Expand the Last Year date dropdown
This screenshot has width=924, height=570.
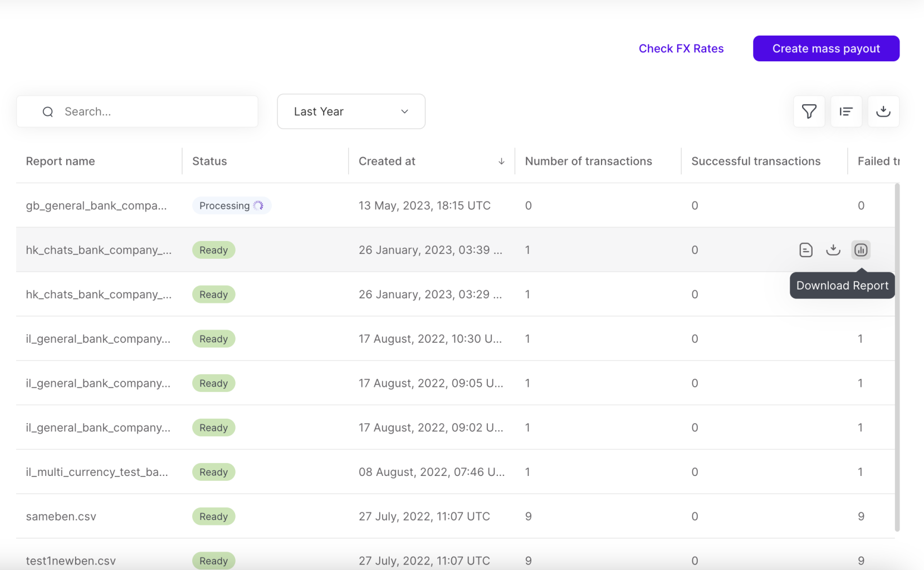[x=351, y=111]
